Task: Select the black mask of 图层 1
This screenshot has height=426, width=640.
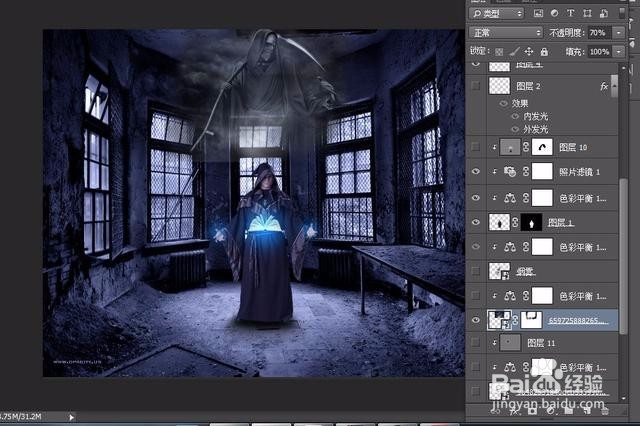Action: coord(531,222)
